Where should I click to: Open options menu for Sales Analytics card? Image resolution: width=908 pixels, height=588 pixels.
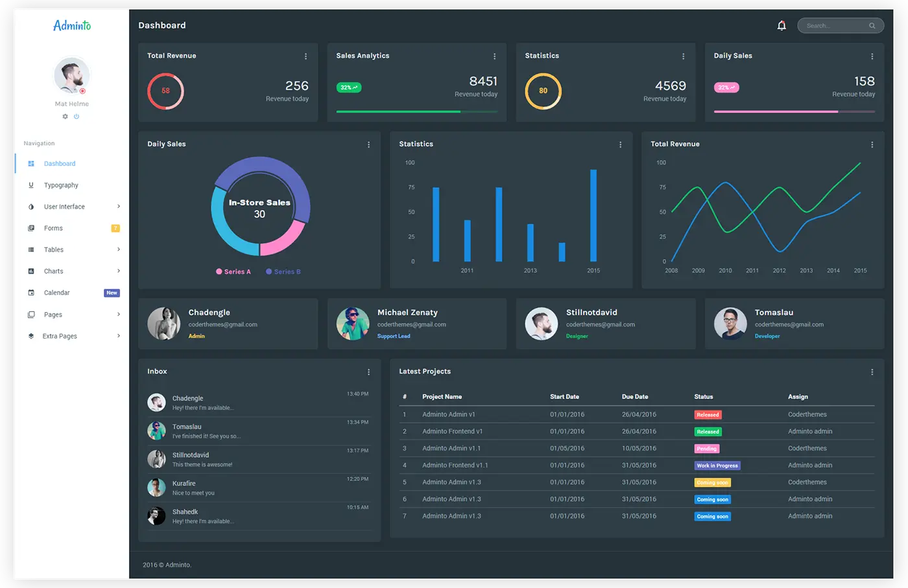495,56
